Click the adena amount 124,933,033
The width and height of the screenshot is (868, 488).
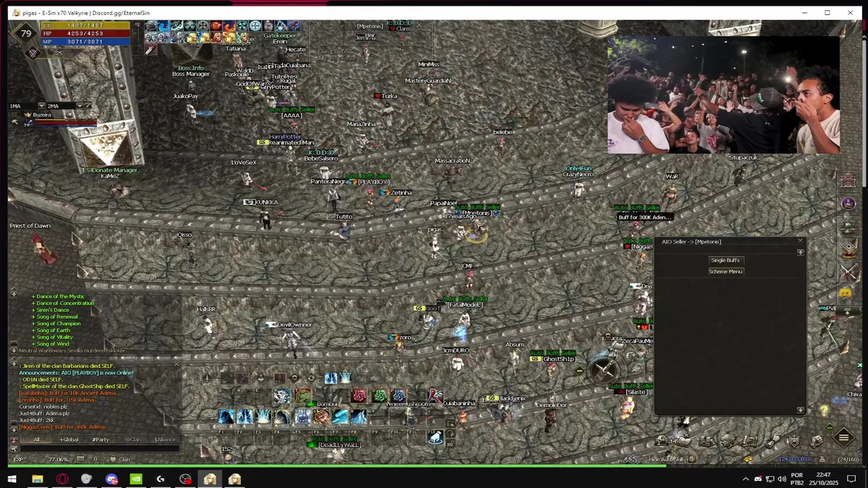794,459
